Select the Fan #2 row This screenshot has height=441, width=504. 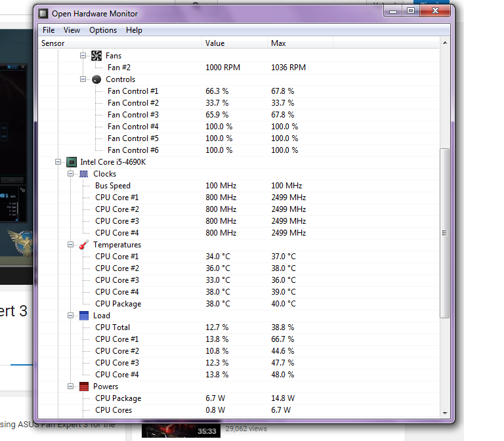click(x=238, y=68)
